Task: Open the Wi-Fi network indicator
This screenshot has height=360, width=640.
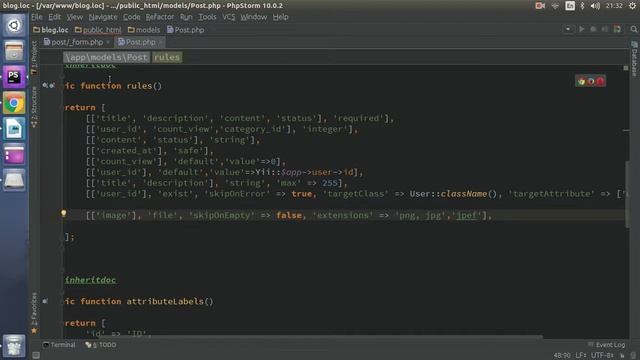Action: point(555,6)
